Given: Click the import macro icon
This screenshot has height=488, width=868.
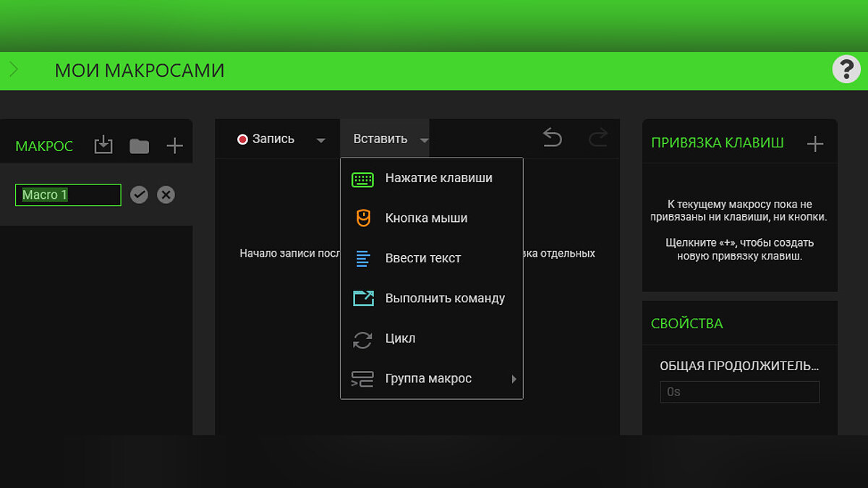Looking at the screenshot, I should [x=103, y=145].
